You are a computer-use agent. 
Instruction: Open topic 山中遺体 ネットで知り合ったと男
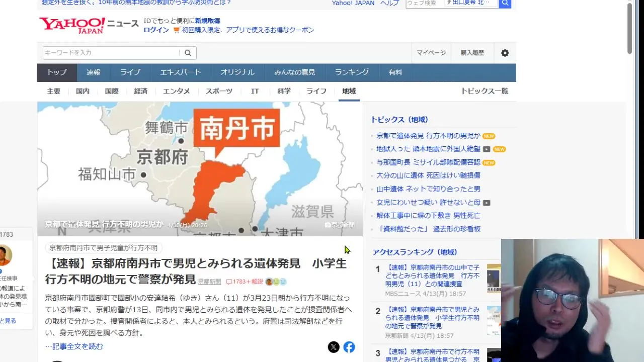coord(429,190)
